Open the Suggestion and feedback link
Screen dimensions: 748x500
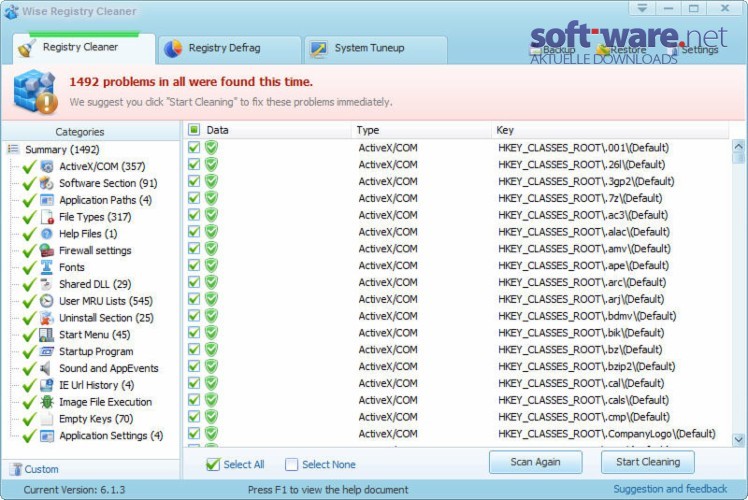[670, 489]
